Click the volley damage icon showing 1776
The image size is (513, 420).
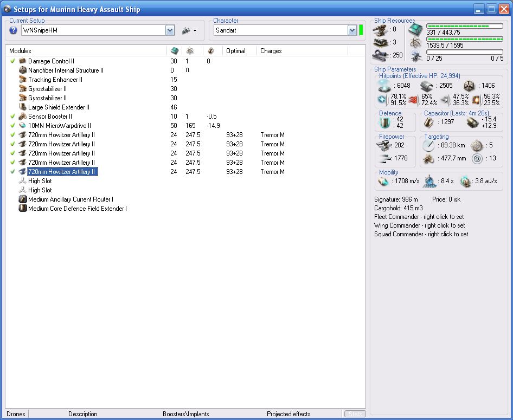click(384, 159)
